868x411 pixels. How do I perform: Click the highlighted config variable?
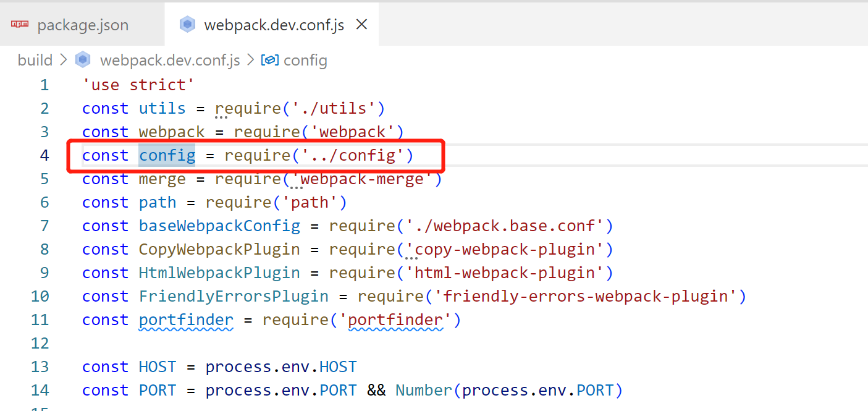click(167, 155)
